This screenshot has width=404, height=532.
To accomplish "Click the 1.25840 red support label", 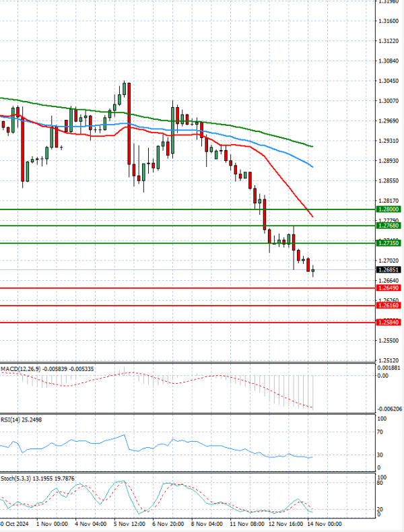I will pyautogui.click(x=389, y=322).
